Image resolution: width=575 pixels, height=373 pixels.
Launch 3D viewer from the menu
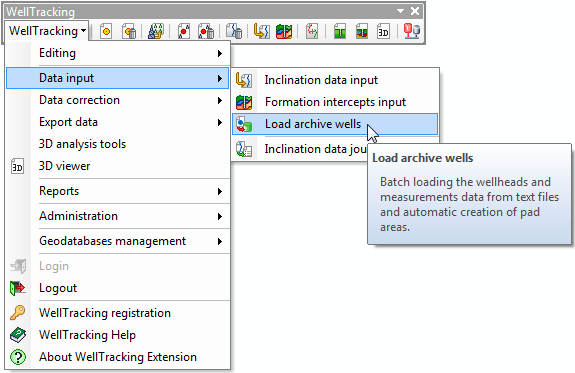tap(117, 166)
